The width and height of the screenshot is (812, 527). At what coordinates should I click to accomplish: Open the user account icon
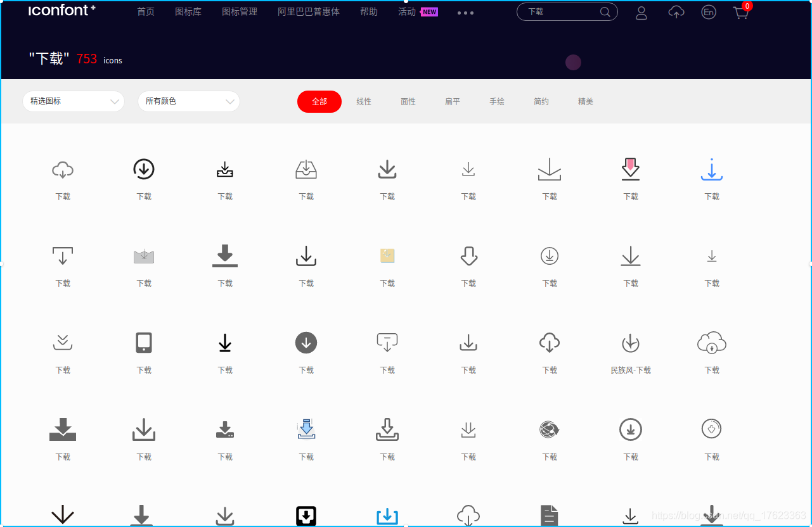[x=641, y=12]
